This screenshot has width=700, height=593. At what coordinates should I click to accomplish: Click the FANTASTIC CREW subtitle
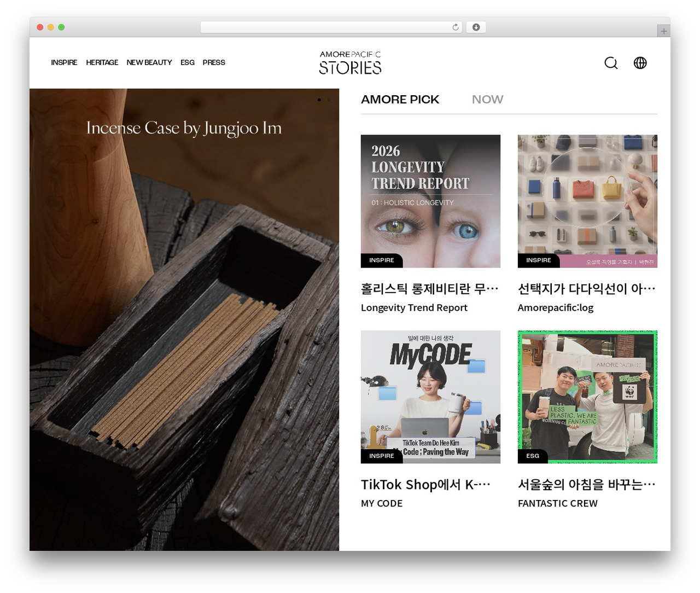click(x=558, y=503)
